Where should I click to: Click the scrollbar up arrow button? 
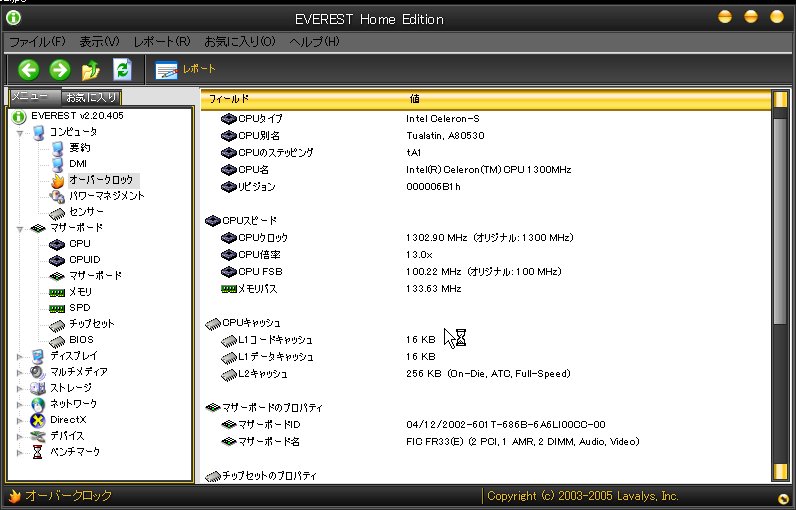(780, 99)
